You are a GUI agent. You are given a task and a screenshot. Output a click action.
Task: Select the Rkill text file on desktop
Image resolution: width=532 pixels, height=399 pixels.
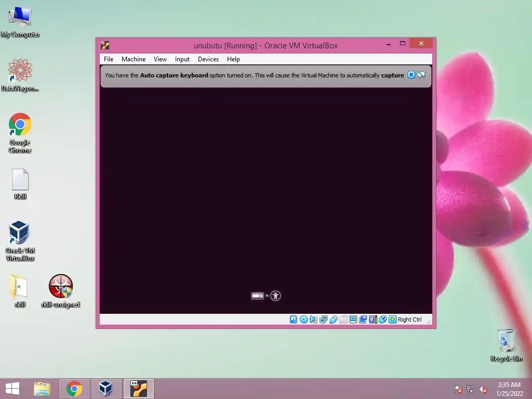click(x=20, y=183)
